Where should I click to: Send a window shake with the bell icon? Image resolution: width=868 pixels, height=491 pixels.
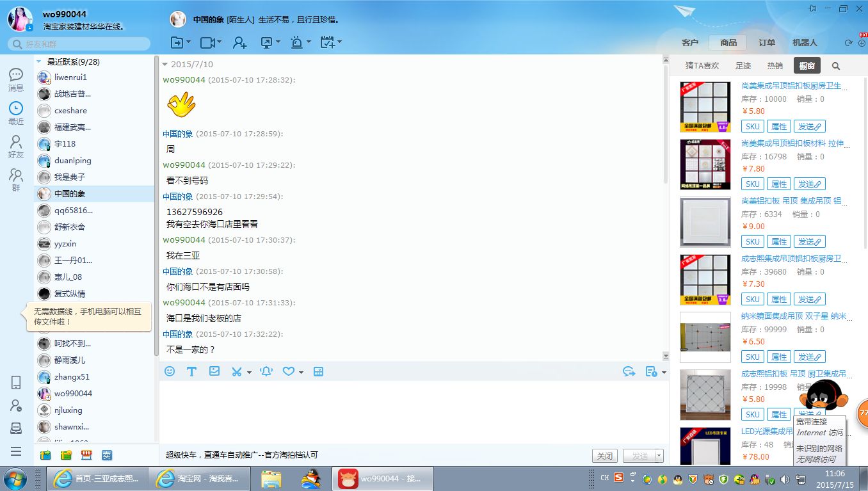267,371
